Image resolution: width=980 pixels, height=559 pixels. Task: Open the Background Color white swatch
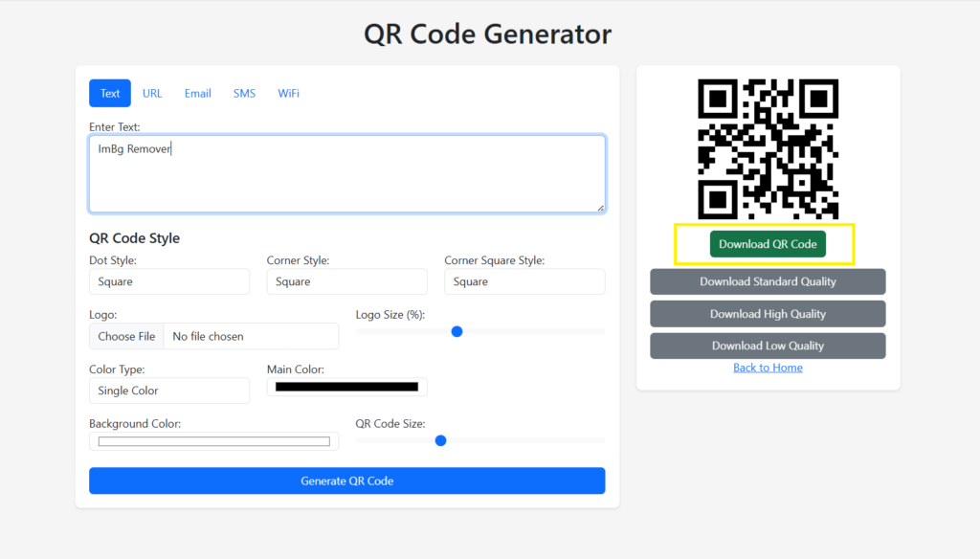click(213, 441)
